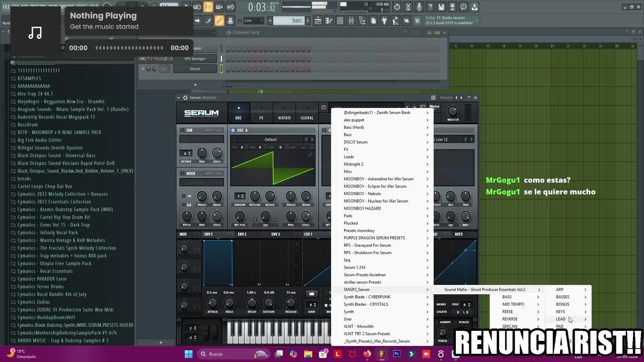Open the channel rack toolbar icon
This screenshot has height=362, width=644.
pos(340,21)
